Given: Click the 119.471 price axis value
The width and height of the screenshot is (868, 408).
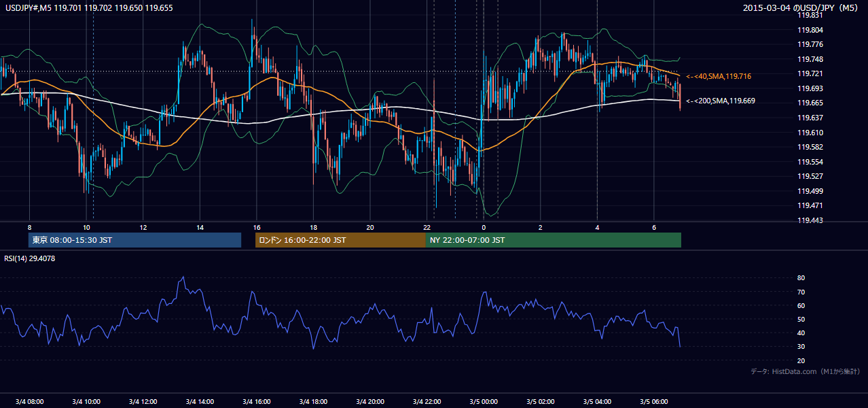Looking at the screenshot, I should [810, 205].
